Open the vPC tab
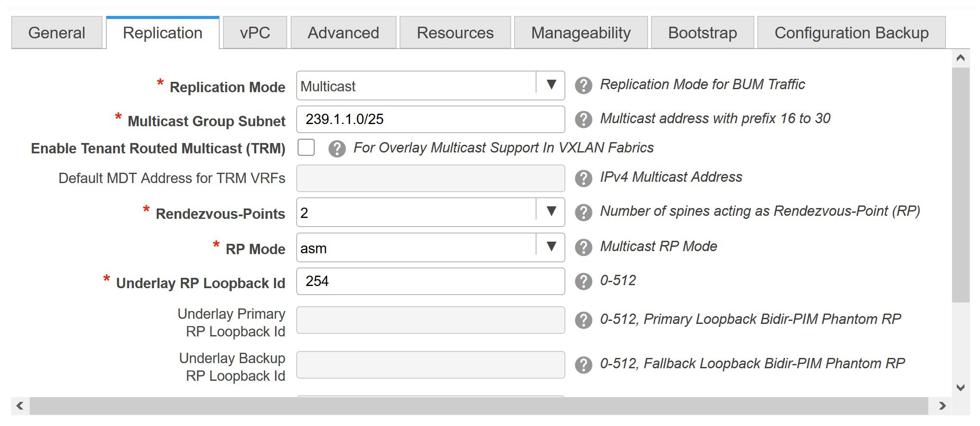 255,33
